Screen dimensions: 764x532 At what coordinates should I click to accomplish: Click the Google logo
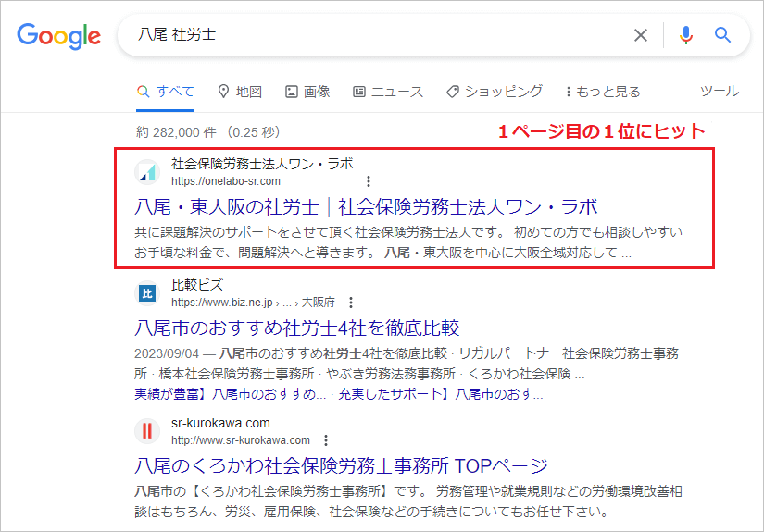click(59, 35)
